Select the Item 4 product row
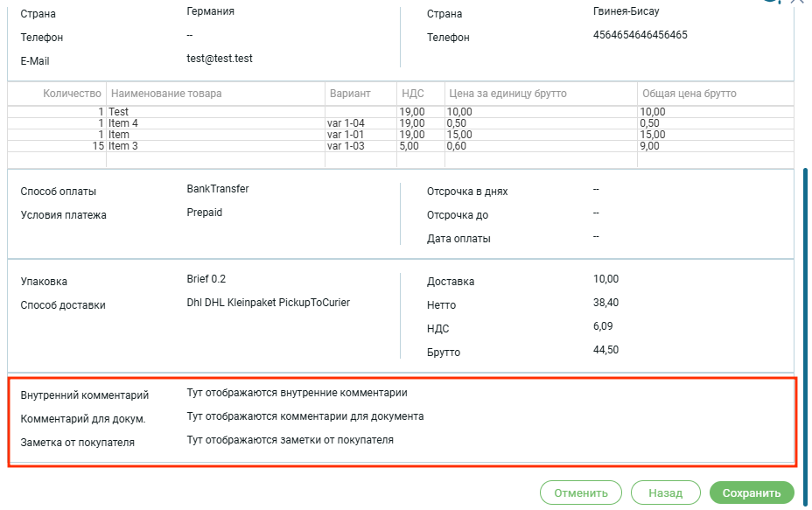This screenshot has height=510, width=812. click(123, 123)
